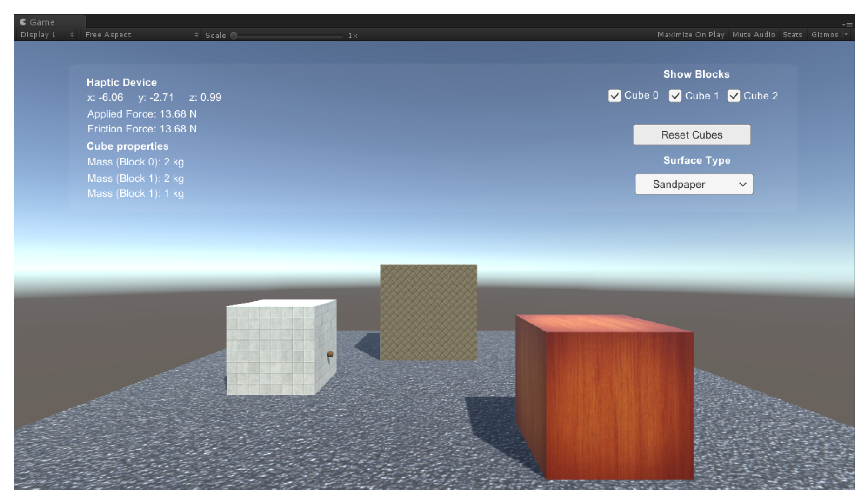Toggle Mute Audio
The width and height of the screenshot is (868, 503).
pyautogui.click(x=754, y=34)
